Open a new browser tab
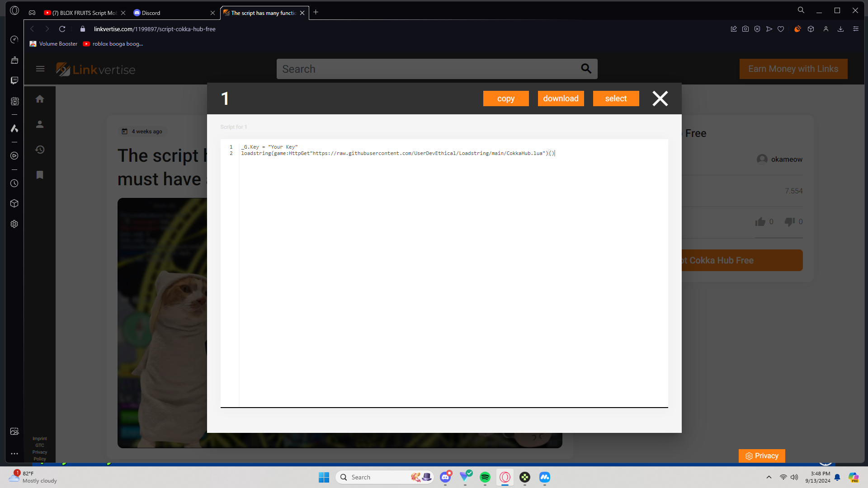Viewport: 868px width, 488px height. 316,13
